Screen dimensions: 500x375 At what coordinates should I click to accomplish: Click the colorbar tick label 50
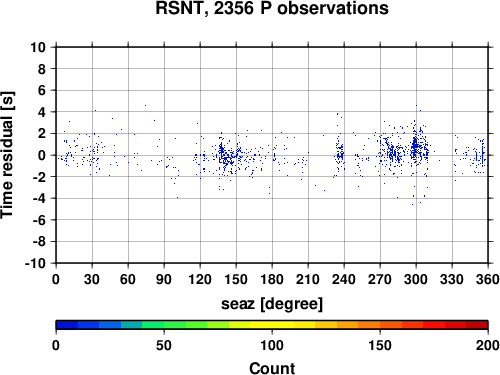click(x=164, y=345)
